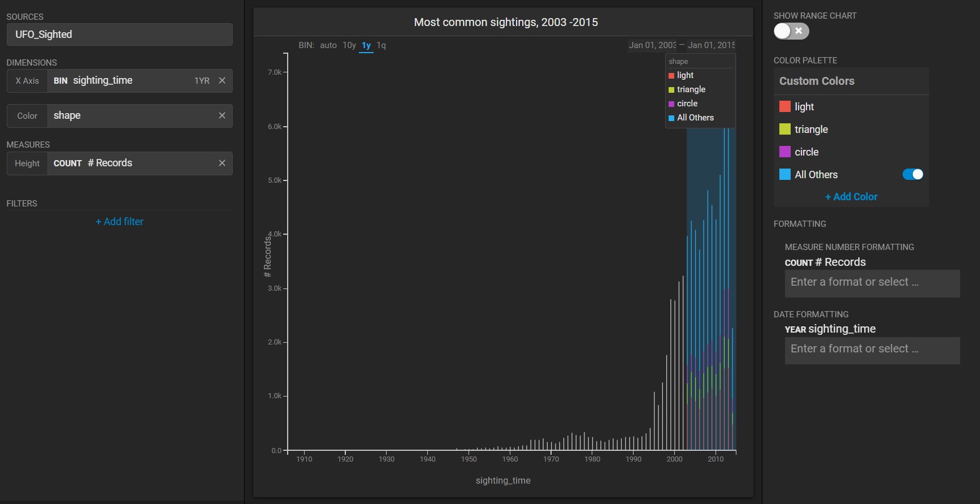
Task: Click the Add Color link
Action: 851,197
